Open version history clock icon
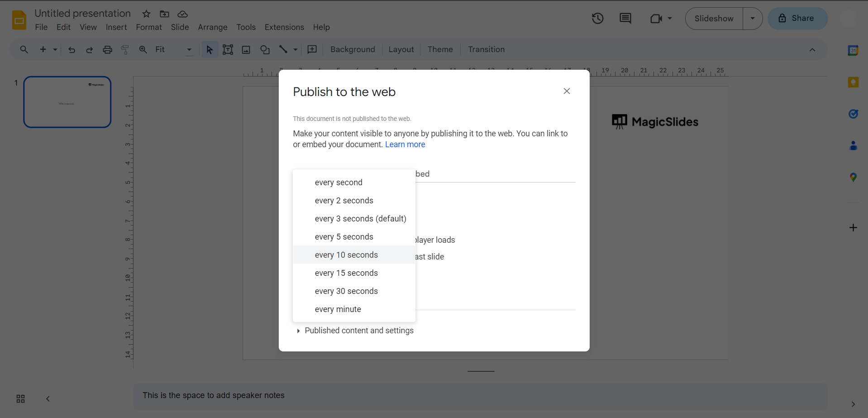 (597, 19)
